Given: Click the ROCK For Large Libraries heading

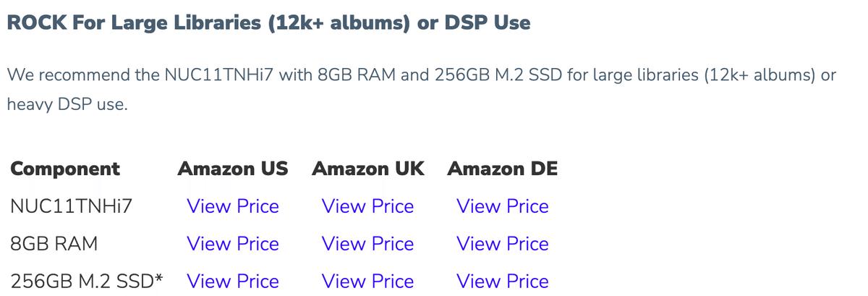Looking at the screenshot, I should (268, 22).
